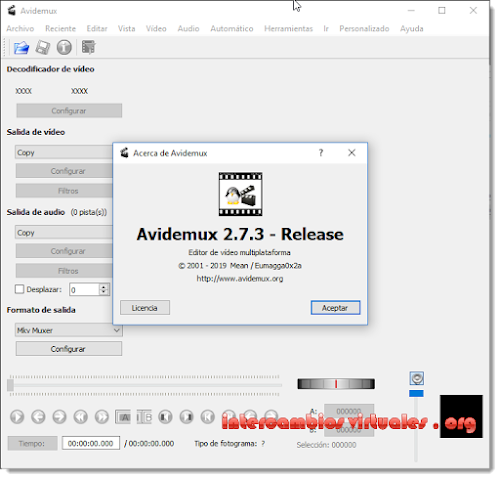Go to next frame with right arrow button

(60, 417)
